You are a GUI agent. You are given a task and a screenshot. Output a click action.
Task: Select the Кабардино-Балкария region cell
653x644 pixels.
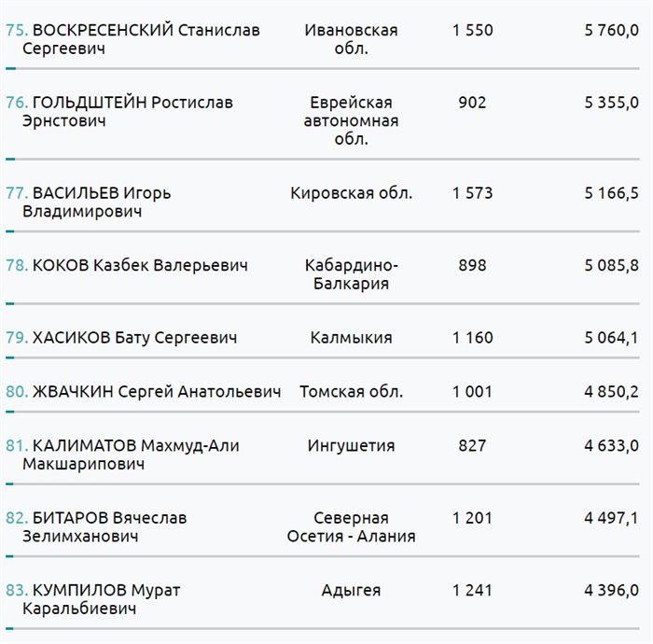(351, 274)
